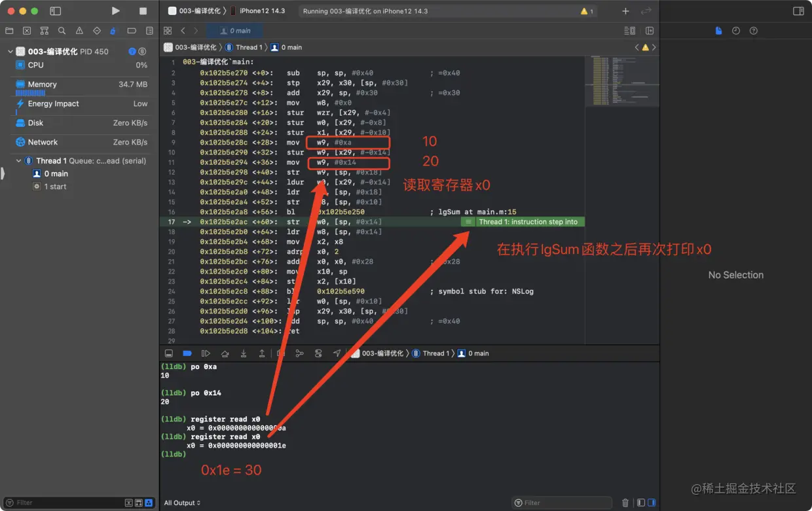Open the Breakpoint navigator icon
The width and height of the screenshot is (812, 511).
132,31
